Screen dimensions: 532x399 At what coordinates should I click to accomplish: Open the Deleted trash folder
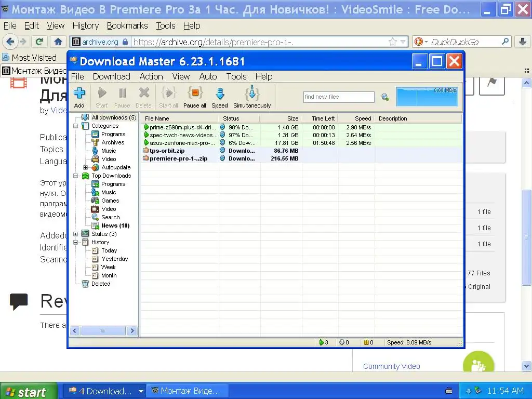(101, 284)
